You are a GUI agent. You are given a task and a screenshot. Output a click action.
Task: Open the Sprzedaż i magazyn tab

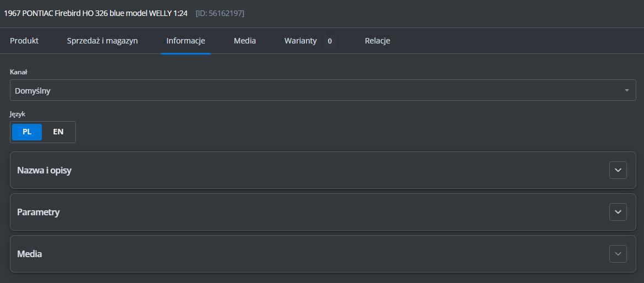[x=102, y=41]
